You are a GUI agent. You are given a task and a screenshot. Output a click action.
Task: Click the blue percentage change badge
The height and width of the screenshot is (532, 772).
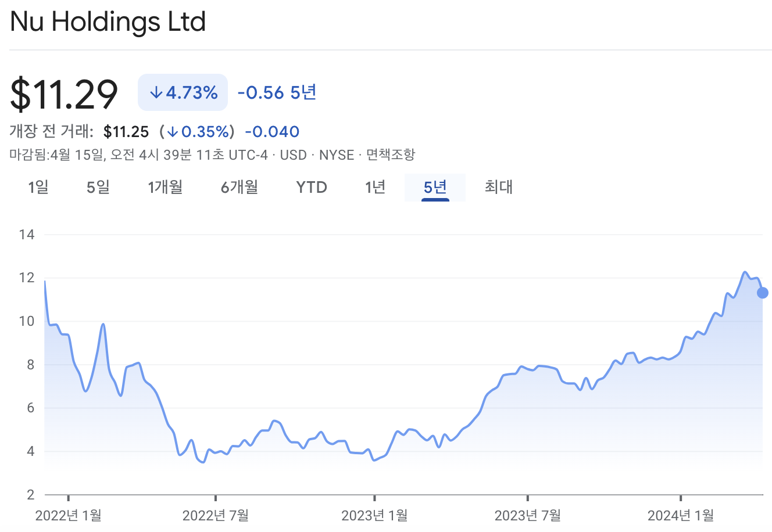pos(183,92)
